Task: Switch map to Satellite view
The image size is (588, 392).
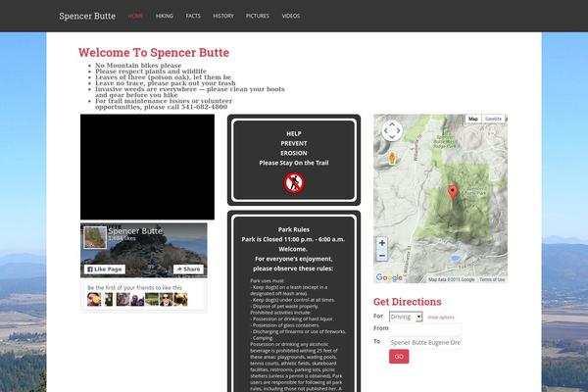Action: 493,119
